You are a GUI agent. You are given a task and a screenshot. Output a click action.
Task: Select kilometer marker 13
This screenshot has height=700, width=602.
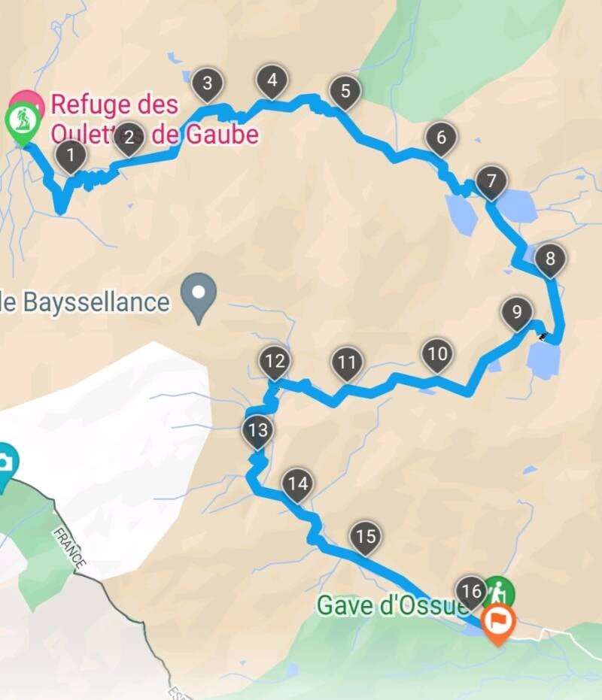(257, 432)
